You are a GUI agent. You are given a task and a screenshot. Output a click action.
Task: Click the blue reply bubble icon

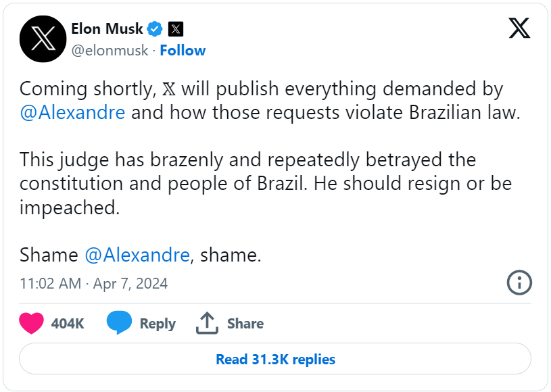pyautogui.click(x=119, y=322)
